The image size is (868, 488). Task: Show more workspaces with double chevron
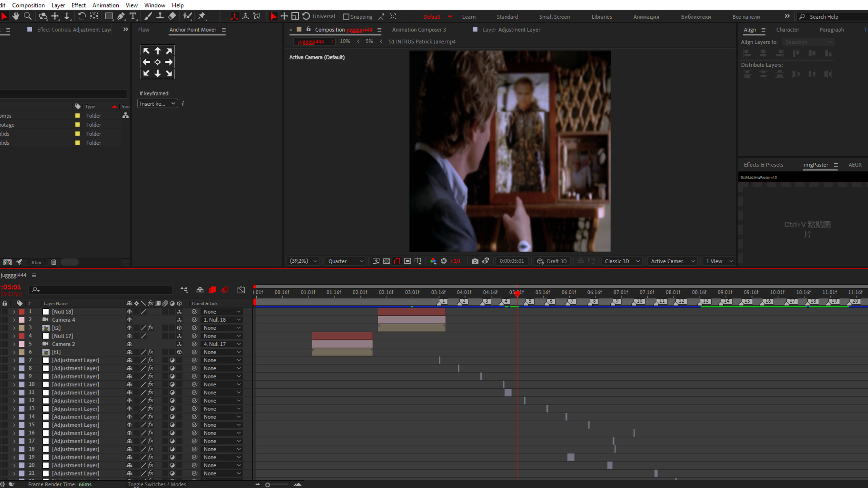pos(787,16)
